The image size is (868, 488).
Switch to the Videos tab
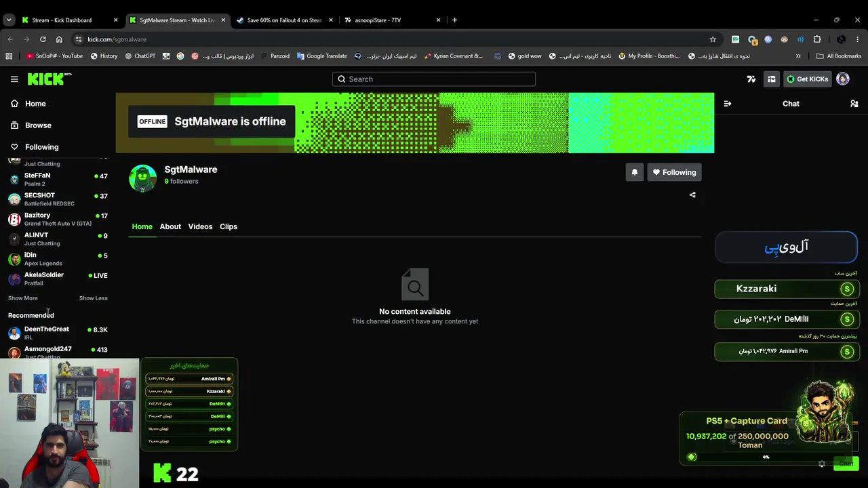pos(200,226)
